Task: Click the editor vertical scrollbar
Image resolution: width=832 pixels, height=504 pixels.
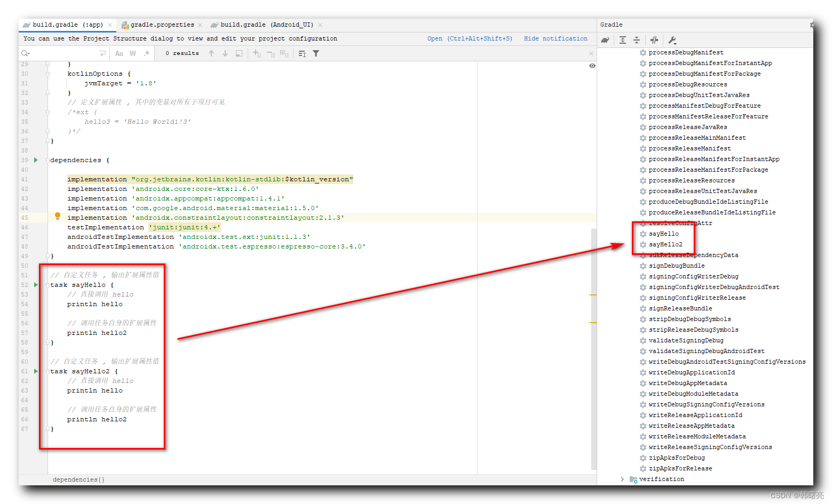Action: click(593, 349)
